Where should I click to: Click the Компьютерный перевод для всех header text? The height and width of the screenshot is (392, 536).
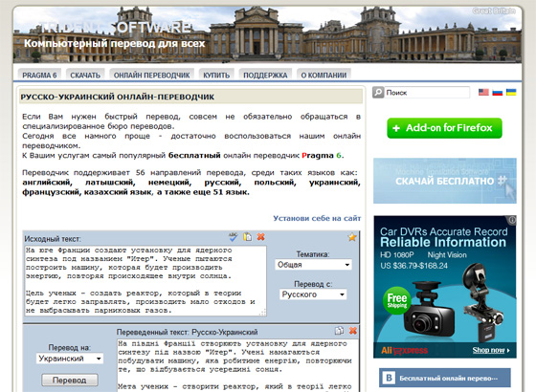[115, 44]
